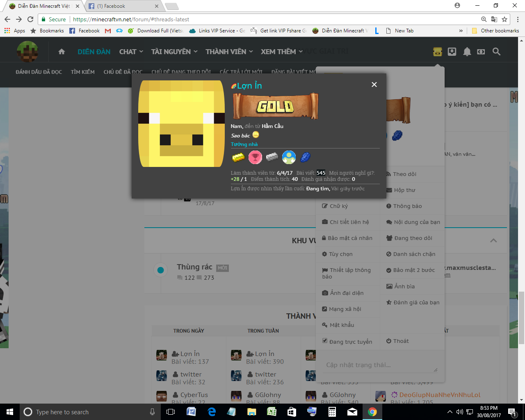Open the search magnifier icon

pos(496,52)
